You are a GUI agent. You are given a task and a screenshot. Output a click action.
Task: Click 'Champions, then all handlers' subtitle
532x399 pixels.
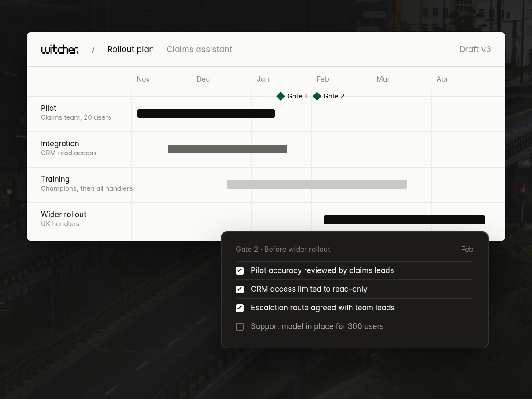(x=87, y=188)
